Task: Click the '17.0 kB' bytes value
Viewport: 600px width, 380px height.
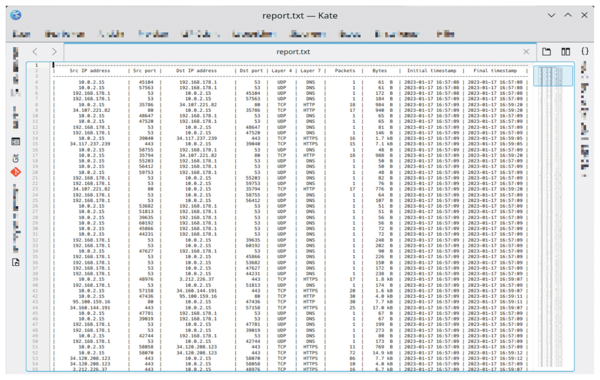Action: [x=383, y=308]
